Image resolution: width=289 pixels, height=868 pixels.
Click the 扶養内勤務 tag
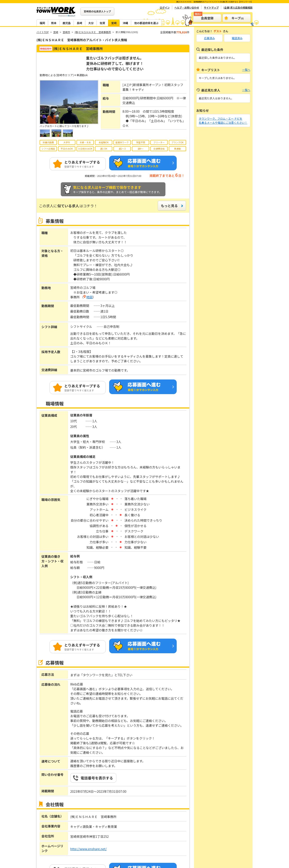[48, 143]
